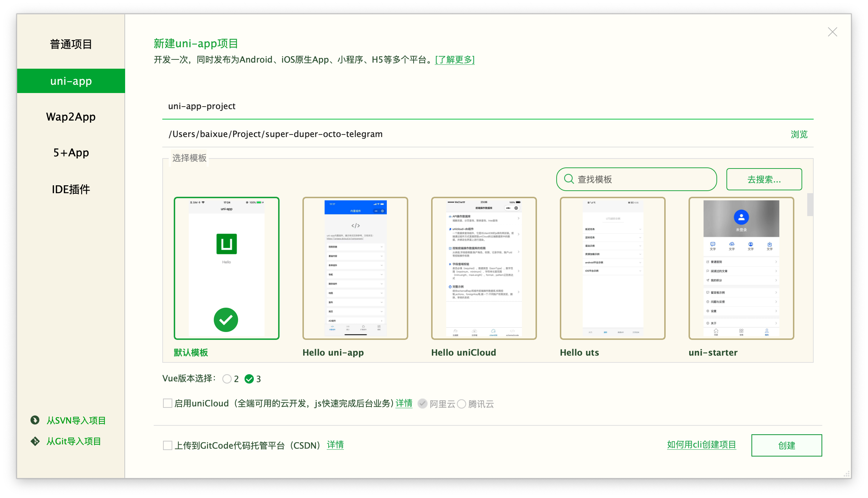
Task: Select Vue version 2 radio button
Action: (x=227, y=379)
